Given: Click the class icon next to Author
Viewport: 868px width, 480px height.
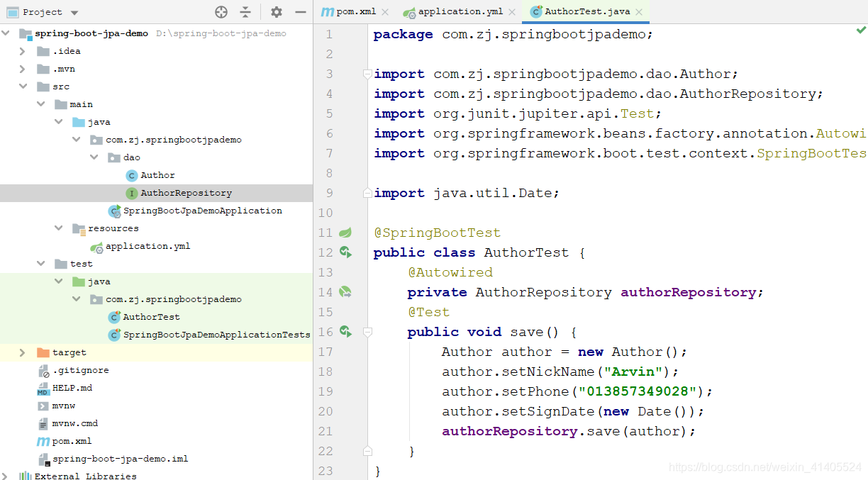Looking at the screenshot, I should pyautogui.click(x=131, y=175).
